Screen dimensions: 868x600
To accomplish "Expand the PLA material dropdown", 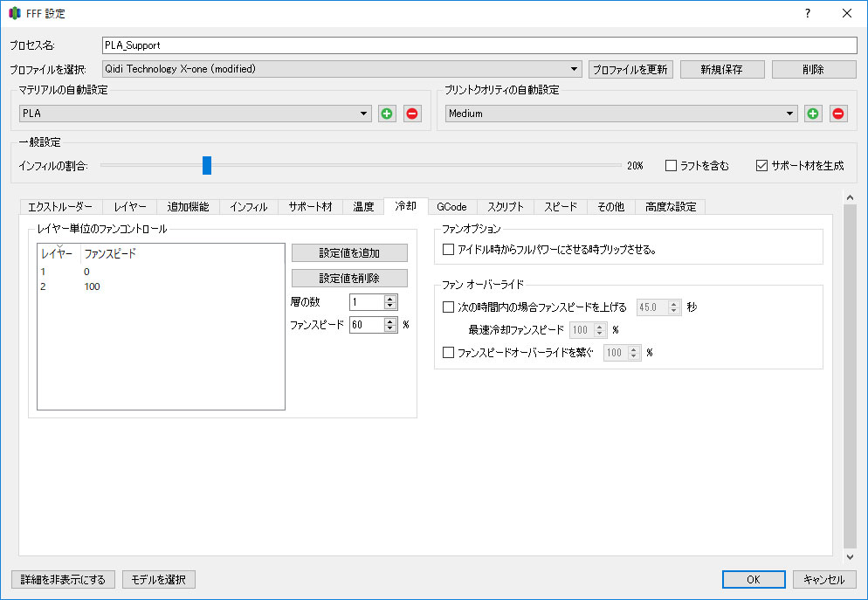I will pos(196,114).
